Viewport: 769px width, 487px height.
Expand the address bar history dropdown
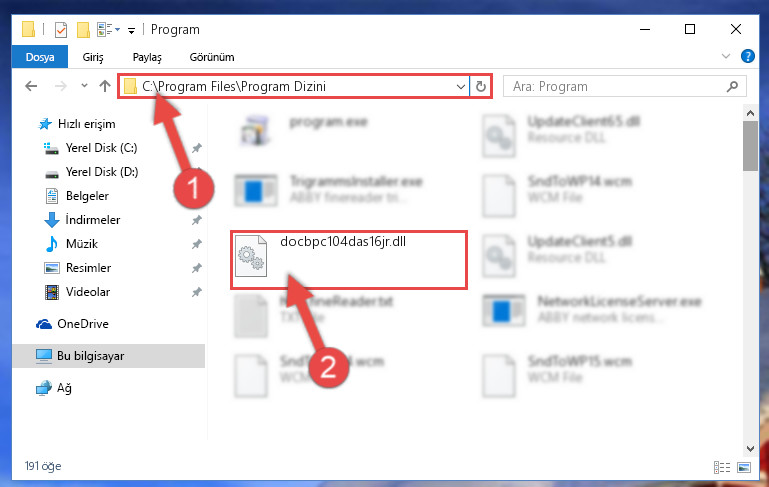click(x=461, y=87)
